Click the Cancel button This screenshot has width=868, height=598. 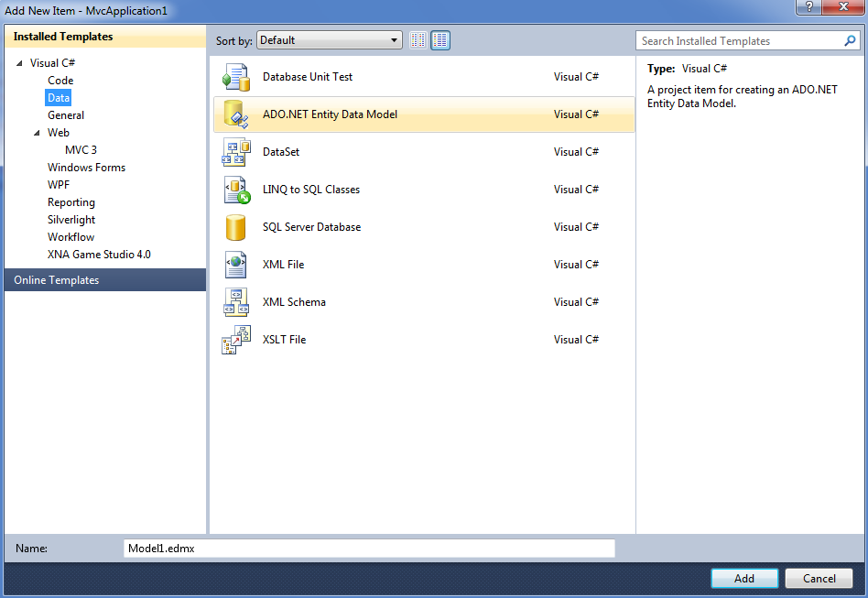[819, 579]
